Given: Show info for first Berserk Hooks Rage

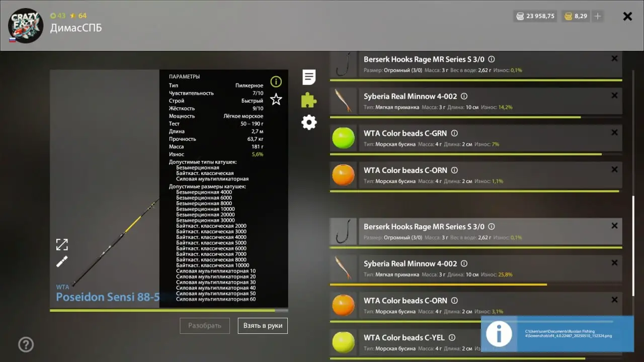Looking at the screenshot, I should pos(492,59).
